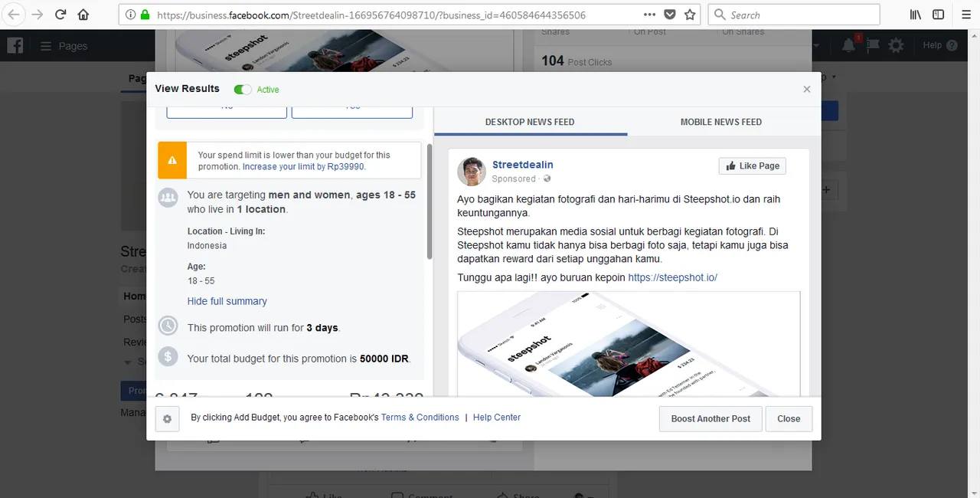Toggle the Firefox sidebar view
980x498 pixels.
click(938, 15)
